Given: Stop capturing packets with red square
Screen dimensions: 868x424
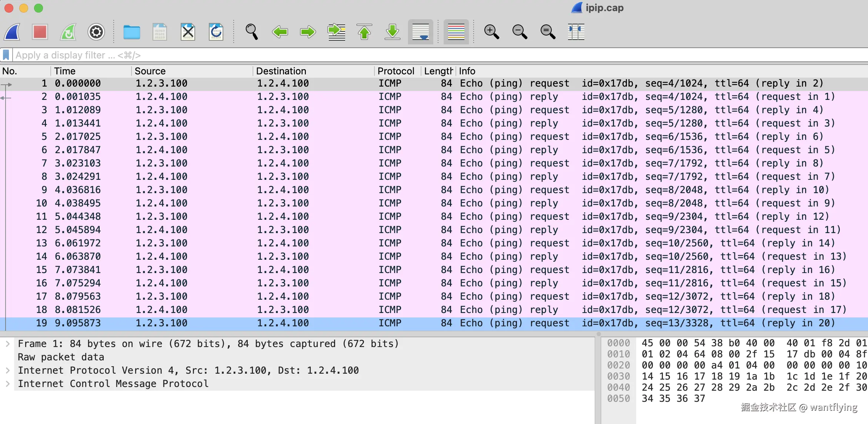Looking at the screenshot, I should pyautogui.click(x=40, y=32).
